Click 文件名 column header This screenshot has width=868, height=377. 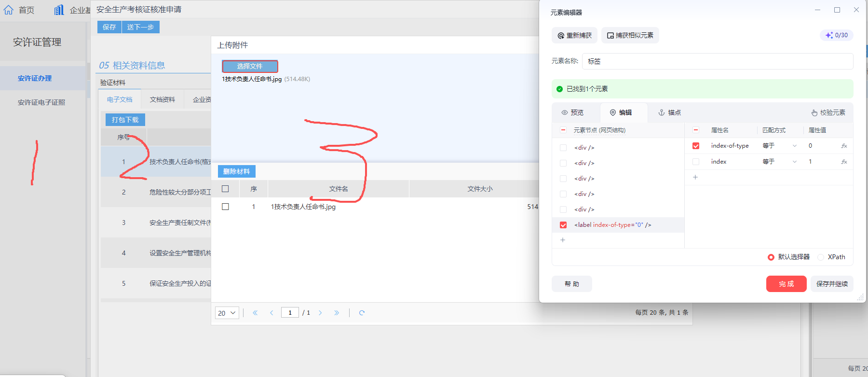pos(339,189)
